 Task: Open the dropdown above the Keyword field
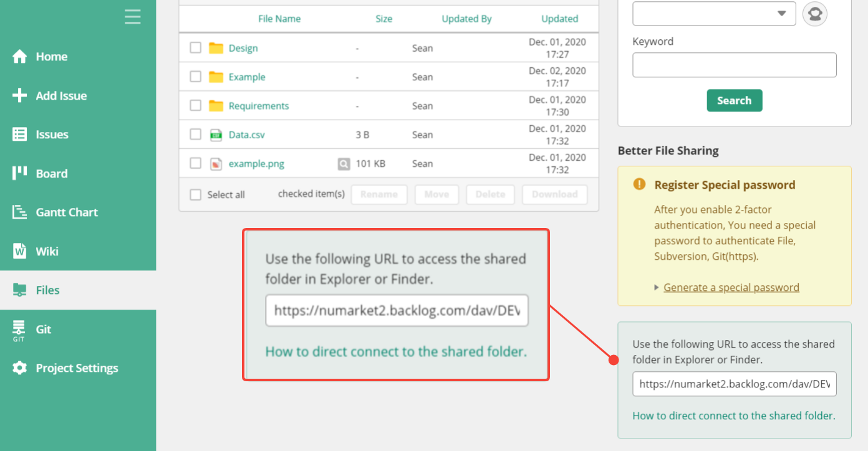point(714,14)
